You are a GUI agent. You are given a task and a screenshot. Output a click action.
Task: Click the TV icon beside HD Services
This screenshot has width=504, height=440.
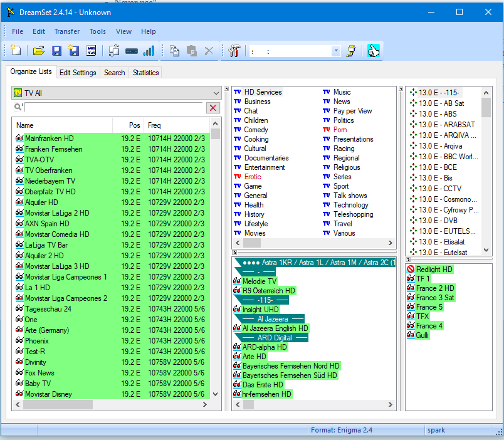tap(237, 92)
